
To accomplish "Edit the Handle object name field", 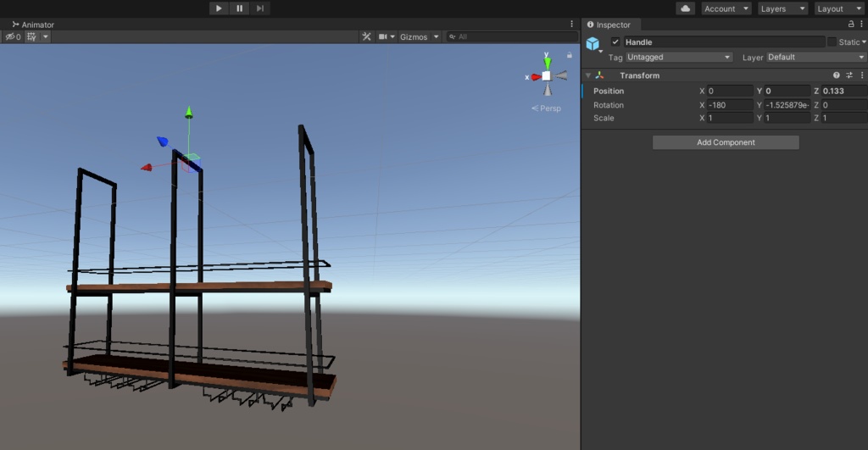I will 724,42.
